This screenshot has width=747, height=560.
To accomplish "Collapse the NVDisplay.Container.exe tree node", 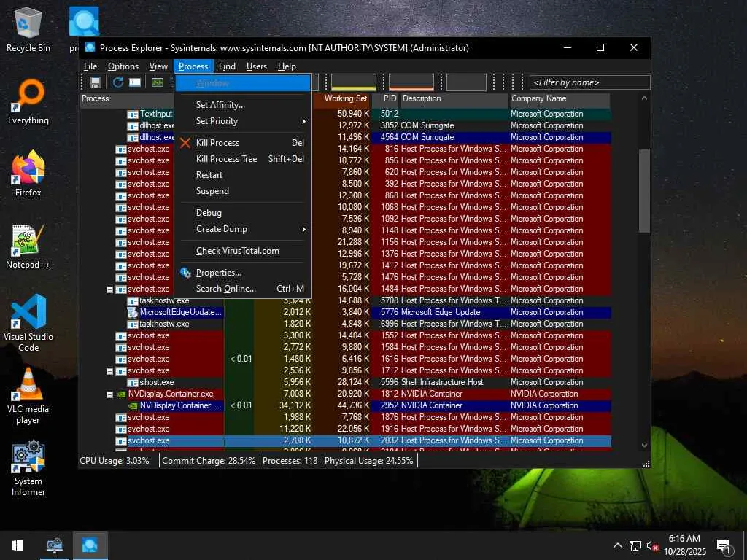I will coord(109,394).
